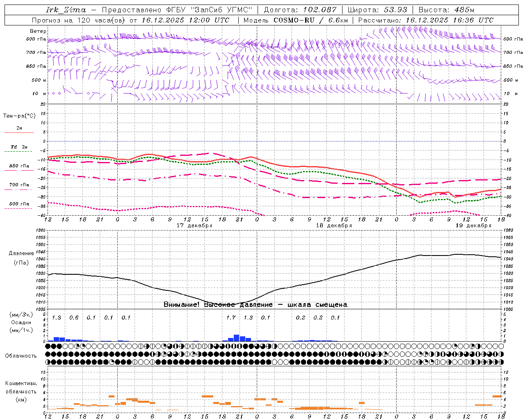Click the precipitation amount '1.7'
Image resolution: width=525 pixels, height=420 pixels.
point(231,318)
